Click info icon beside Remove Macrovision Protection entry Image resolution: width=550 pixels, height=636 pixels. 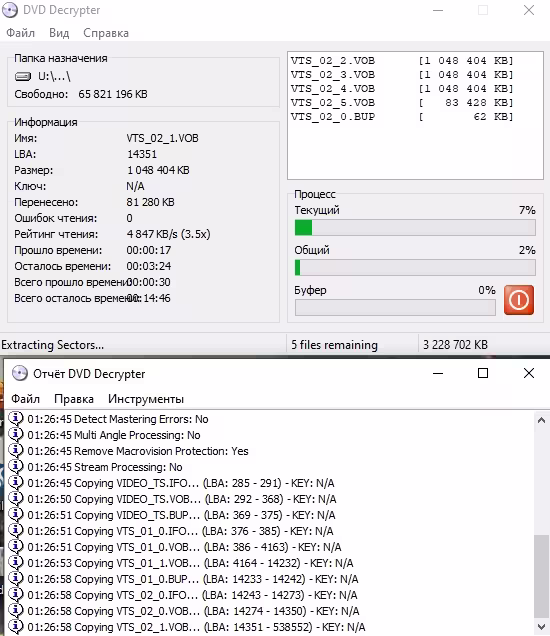click(15, 451)
